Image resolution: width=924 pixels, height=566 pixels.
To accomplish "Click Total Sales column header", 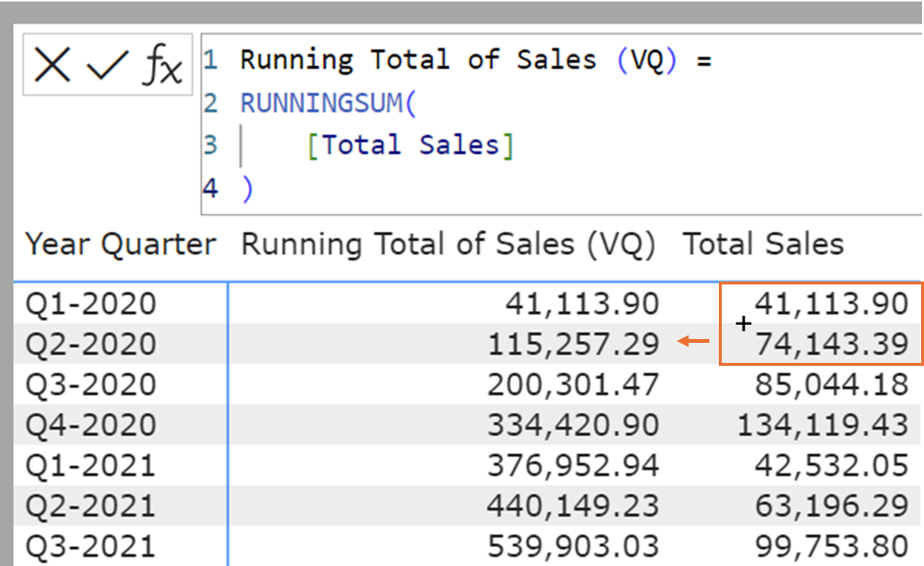I will (763, 244).
